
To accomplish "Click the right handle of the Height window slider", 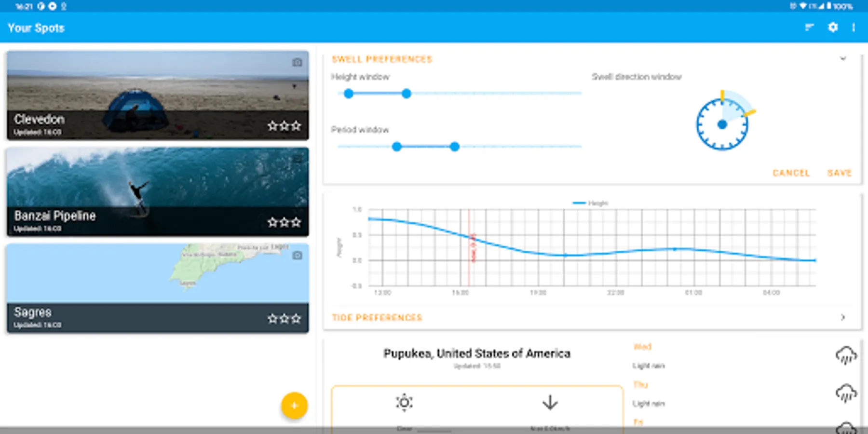I will pyautogui.click(x=407, y=94).
